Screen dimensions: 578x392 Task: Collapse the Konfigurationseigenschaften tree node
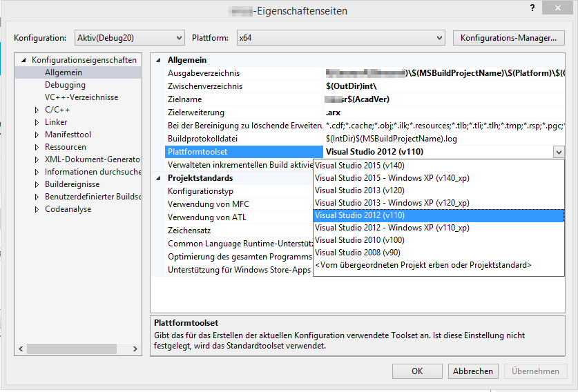tap(23, 60)
